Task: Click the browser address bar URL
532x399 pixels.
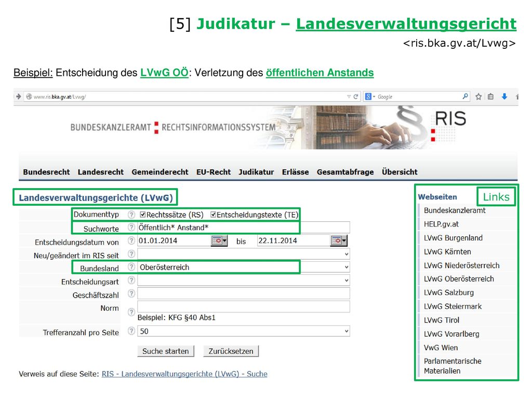Action: (60, 97)
